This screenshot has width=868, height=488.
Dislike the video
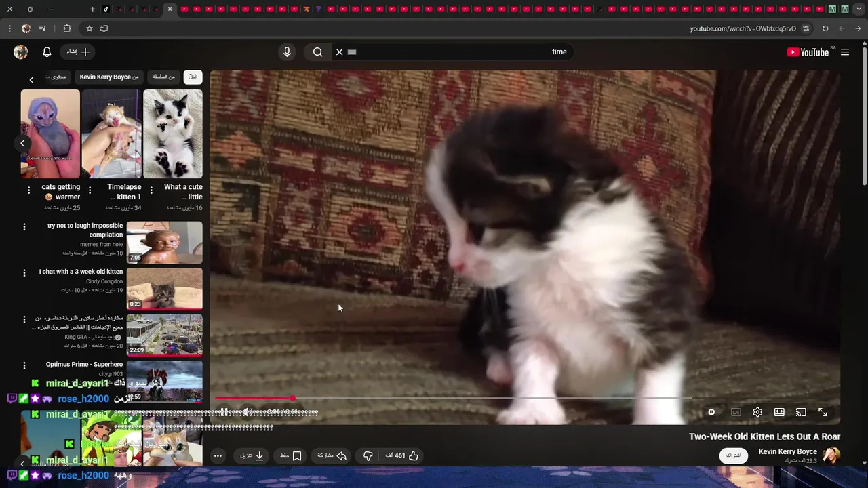[368, 456]
